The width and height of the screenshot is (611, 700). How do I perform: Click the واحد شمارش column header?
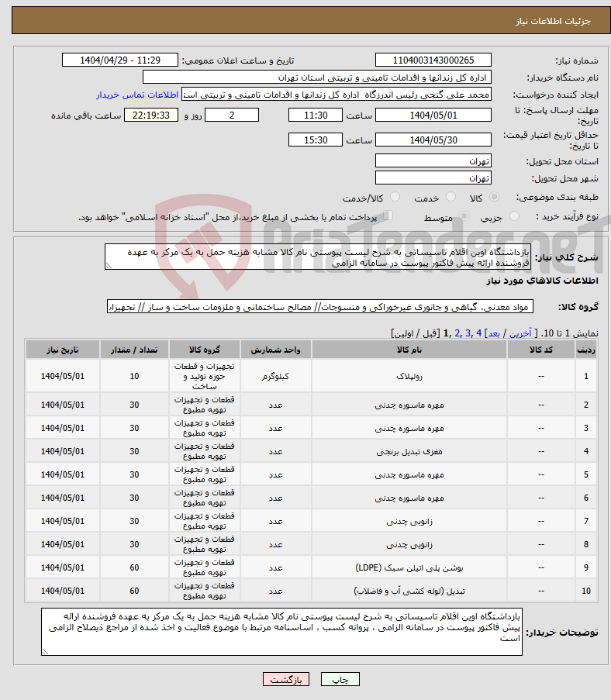[275, 350]
